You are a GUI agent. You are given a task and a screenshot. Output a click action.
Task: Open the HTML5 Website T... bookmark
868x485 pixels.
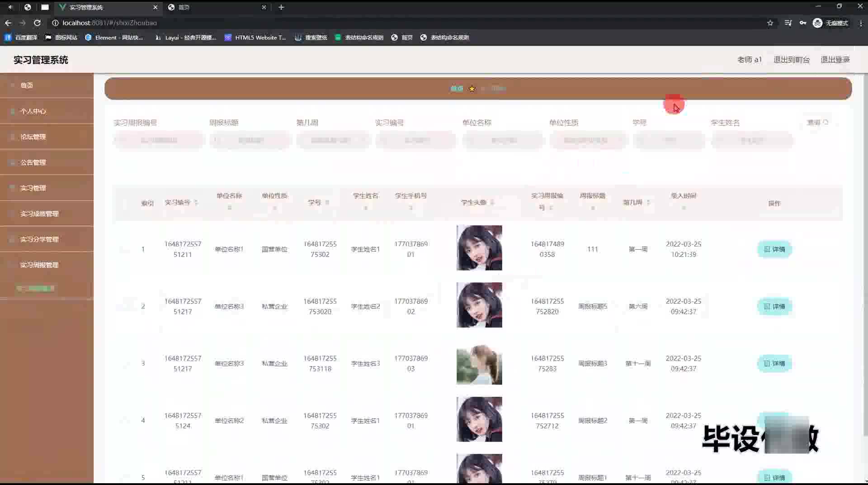[x=255, y=38]
